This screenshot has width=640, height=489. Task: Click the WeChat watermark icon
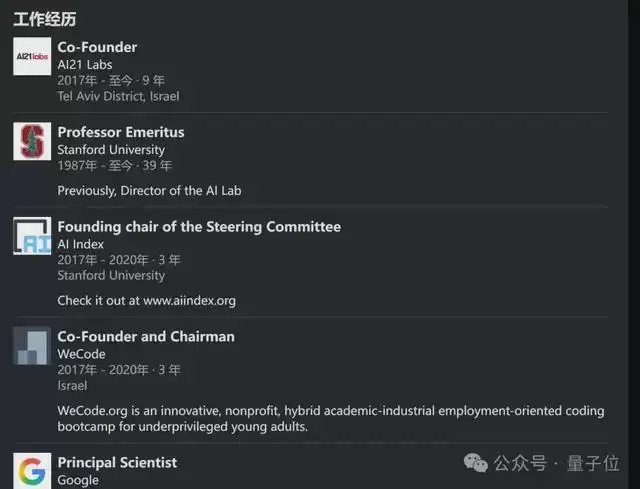click(476, 463)
